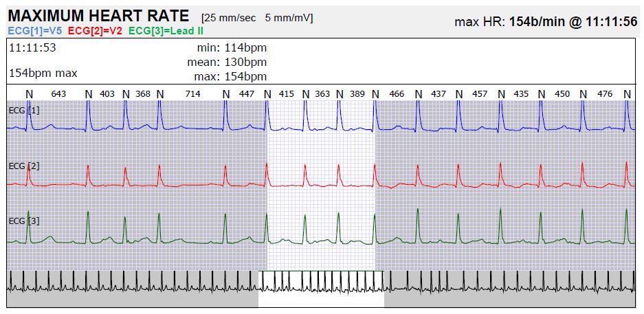Select the 363 RR interval in highlighted area

click(x=322, y=93)
